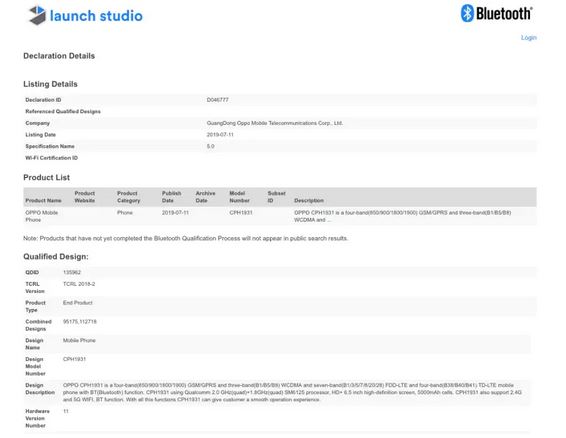Select the company name GuangDong Oppo Mobile
This screenshot has height=438, width=566.
pyautogui.click(x=275, y=123)
